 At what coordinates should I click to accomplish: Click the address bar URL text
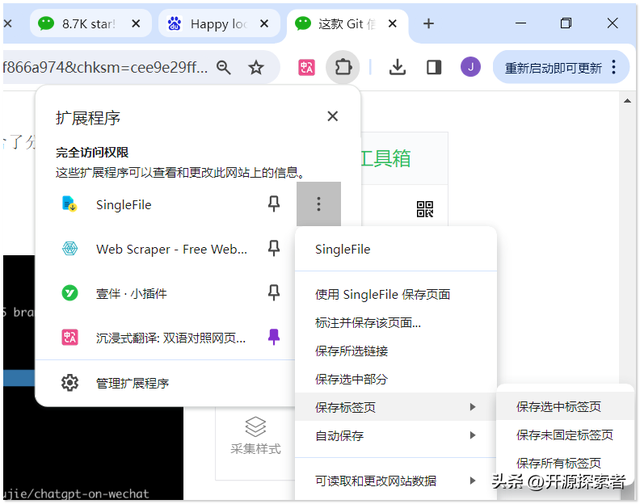click(105, 67)
